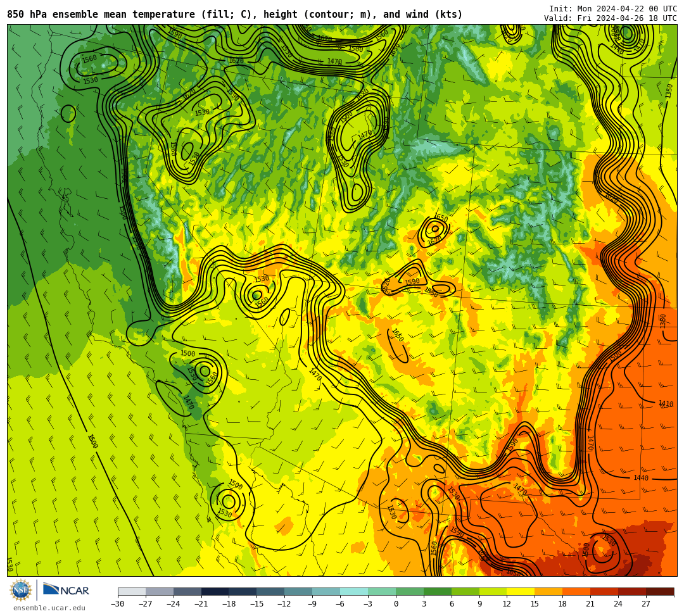Click the 24 colorbar tick label
This screenshot has height=616, width=684.
click(618, 604)
